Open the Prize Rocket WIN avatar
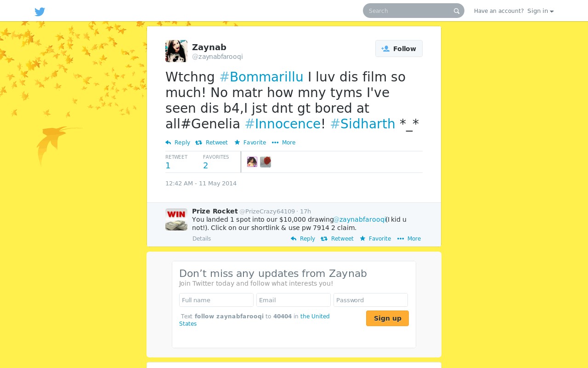This screenshot has height=368, width=588. (176, 219)
